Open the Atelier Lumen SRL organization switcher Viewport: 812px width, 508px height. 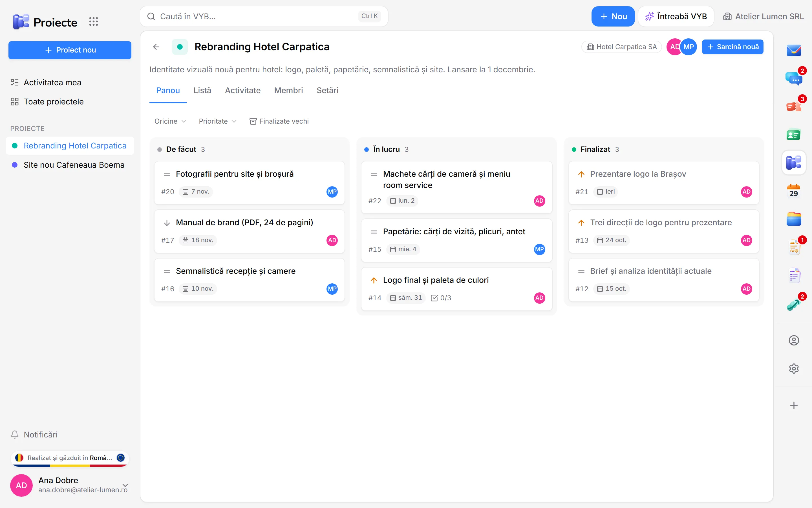(763, 16)
